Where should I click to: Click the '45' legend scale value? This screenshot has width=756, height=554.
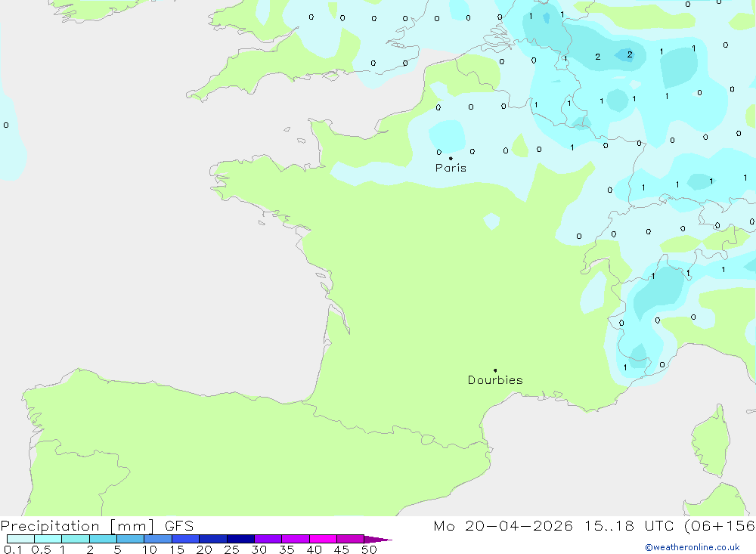pyautogui.click(x=342, y=549)
